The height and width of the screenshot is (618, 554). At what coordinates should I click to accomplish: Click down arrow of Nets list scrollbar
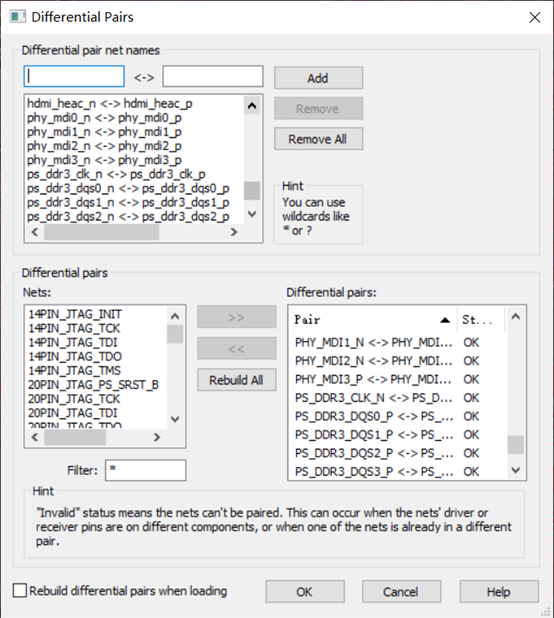coord(175,419)
